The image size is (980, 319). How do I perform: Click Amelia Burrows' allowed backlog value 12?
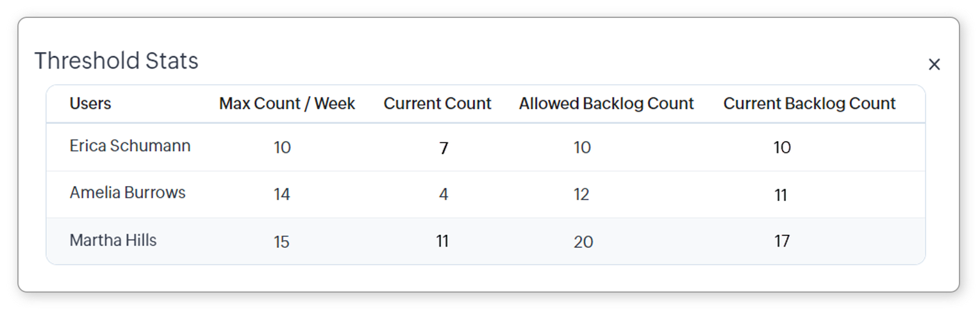(x=581, y=194)
